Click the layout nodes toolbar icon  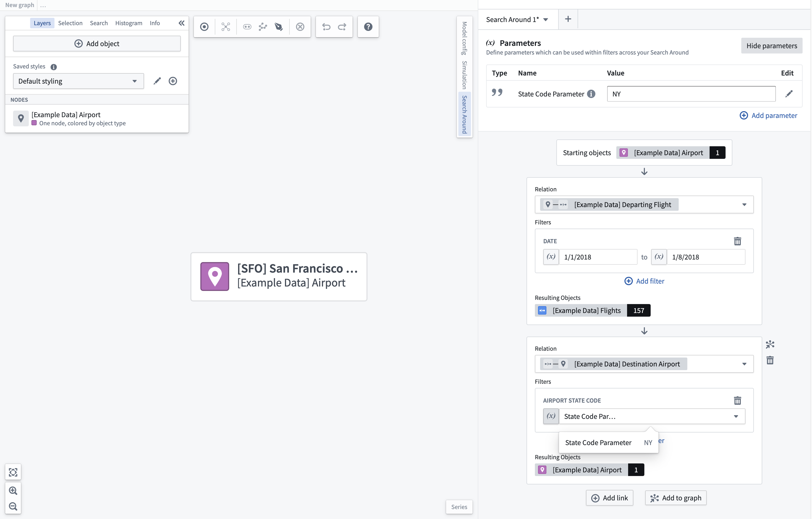pos(226,27)
